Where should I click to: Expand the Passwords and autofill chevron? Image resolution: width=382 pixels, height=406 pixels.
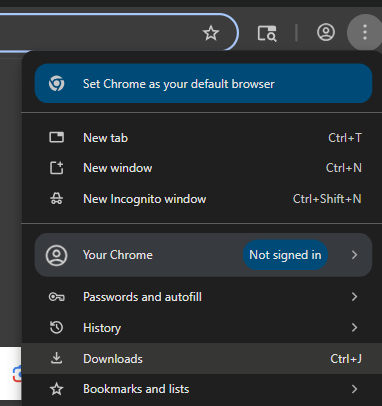[x=354, y=297]
